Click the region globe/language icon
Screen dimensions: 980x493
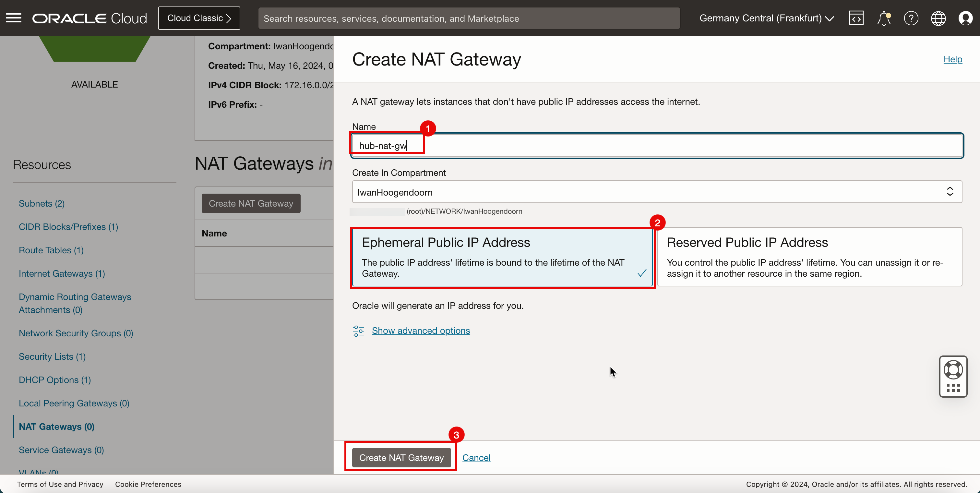click(x=938, y=18)
